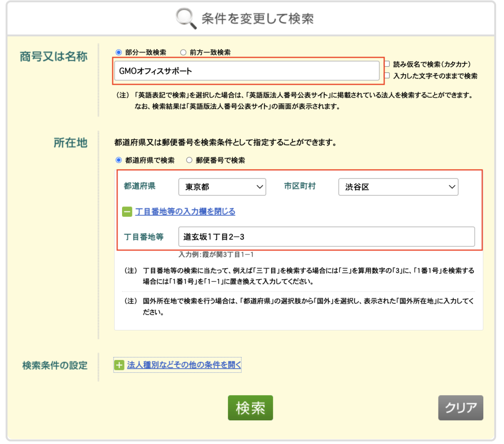
Task: Click the 検索条件の設定 section label
Action: tap(55, 365)
